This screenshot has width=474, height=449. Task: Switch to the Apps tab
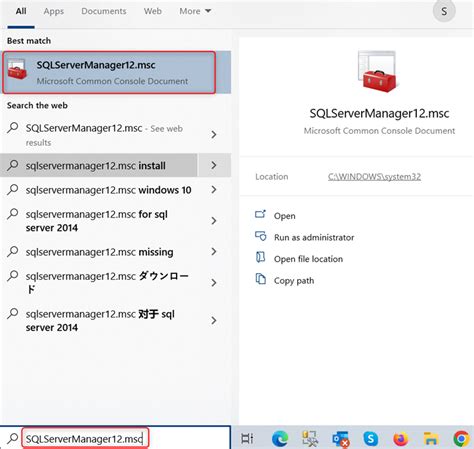pyautogui.click(x=54, y=11)
